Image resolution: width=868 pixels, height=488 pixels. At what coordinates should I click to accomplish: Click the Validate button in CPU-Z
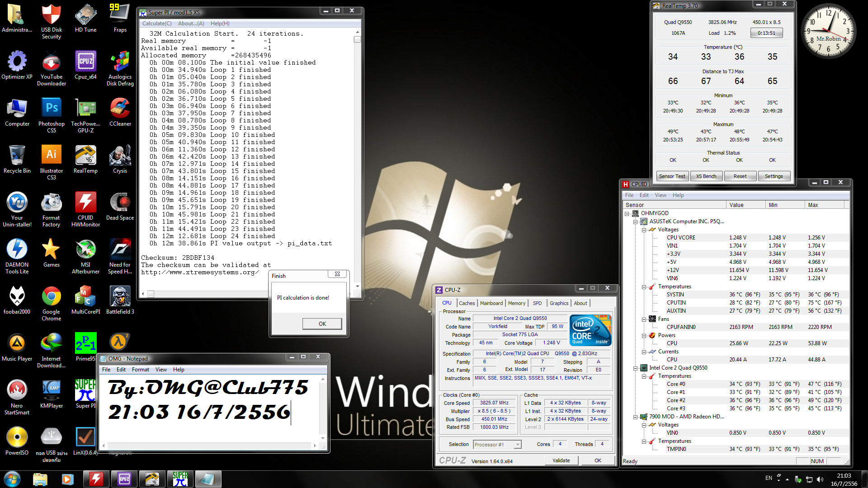click(561, 460)
